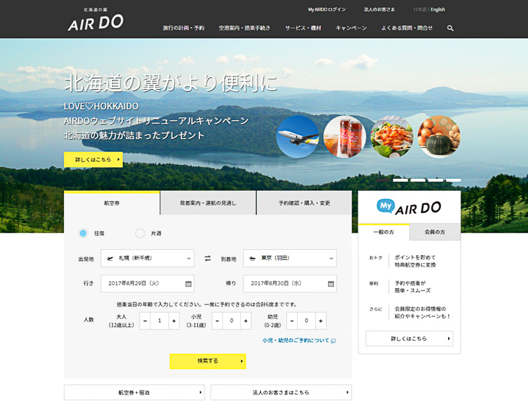
Task: Decrease 幼児 passenger count with minus
Action: 292,321
